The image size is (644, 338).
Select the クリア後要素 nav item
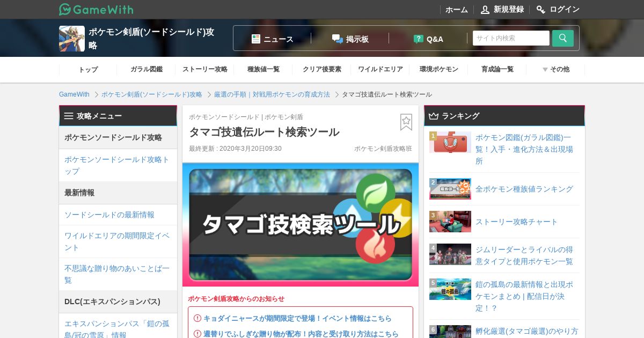coord(322,69)
